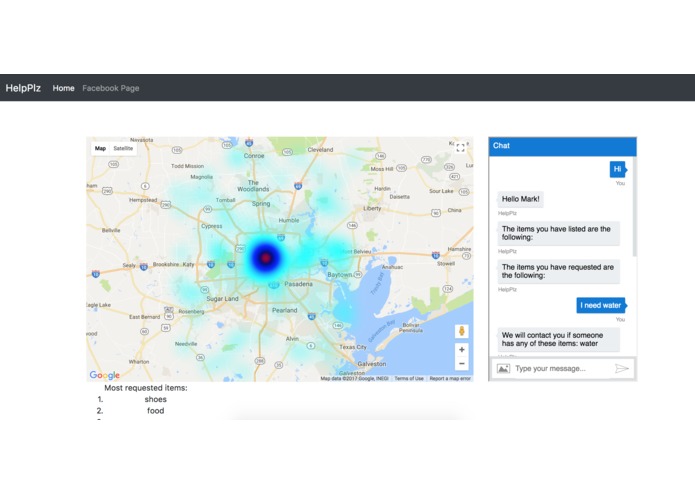Click the red heatmap hotspot center
This screenshot has width=695, height=494.
click(266, 257)
